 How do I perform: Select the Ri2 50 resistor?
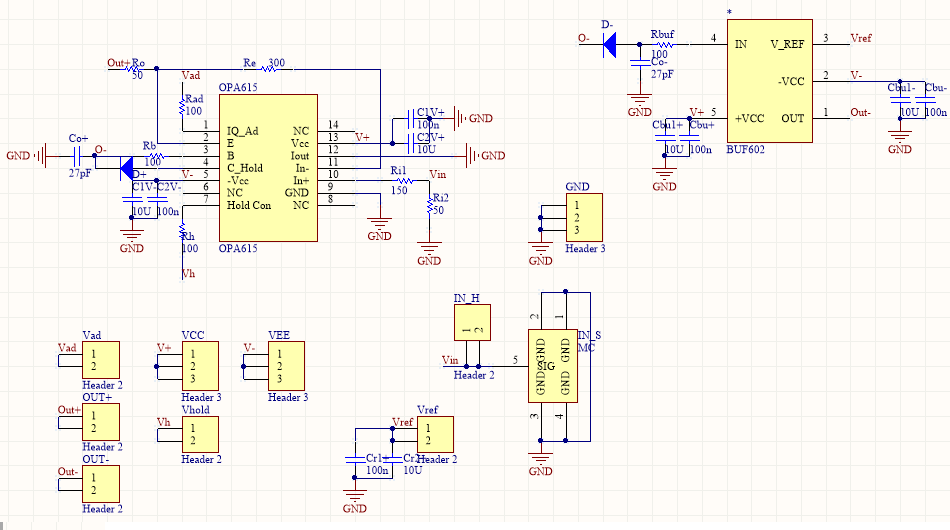(430, 206)
